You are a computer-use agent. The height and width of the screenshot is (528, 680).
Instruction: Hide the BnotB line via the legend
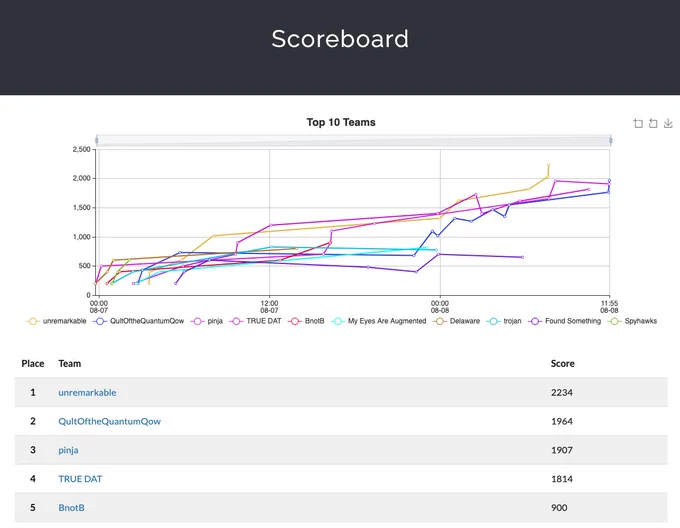[306, 321]
